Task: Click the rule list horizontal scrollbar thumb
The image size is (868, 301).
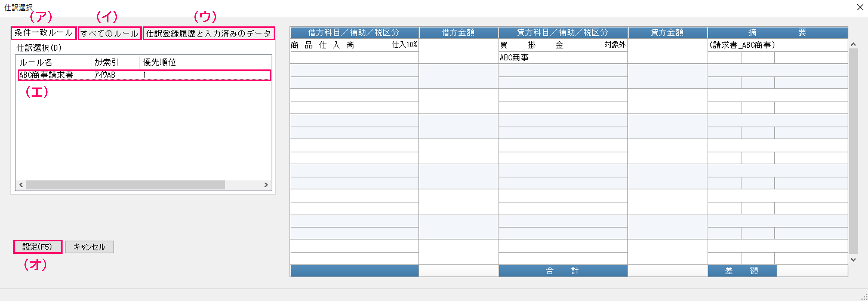Action: coord(125,185)
